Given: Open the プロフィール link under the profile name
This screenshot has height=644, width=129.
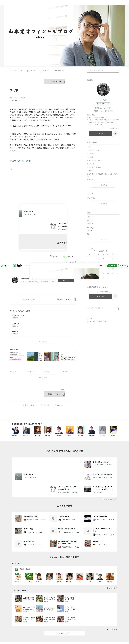Looking at the screenshot, I should (x=98, y=111).
